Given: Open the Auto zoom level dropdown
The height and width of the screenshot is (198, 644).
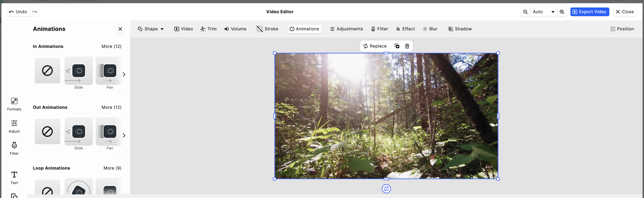Looking at the screenshot, I should [543, 12].
